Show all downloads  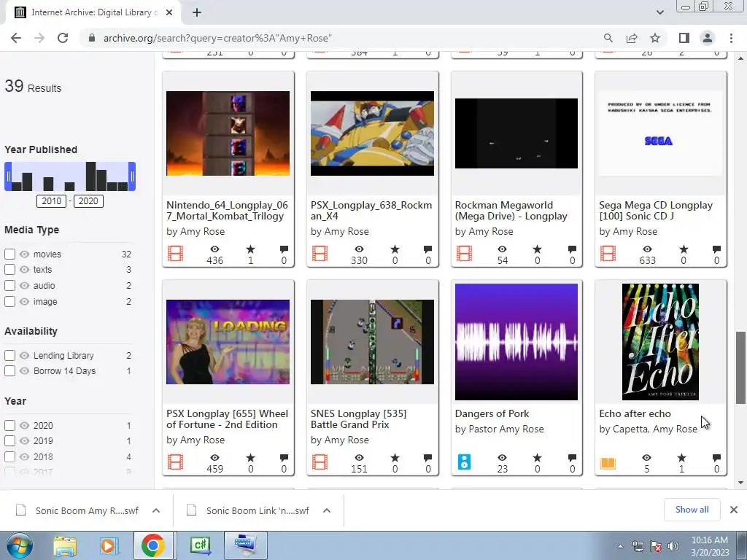click(x=692, y=510)
